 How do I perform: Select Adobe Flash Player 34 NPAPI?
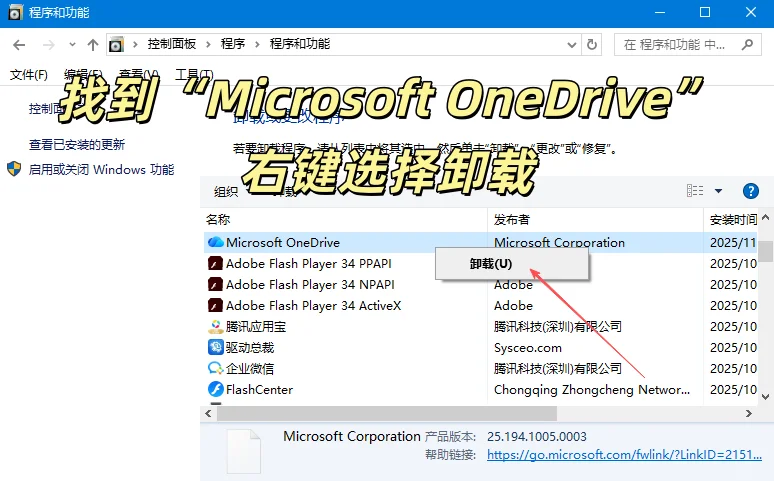tap(310, 285)
